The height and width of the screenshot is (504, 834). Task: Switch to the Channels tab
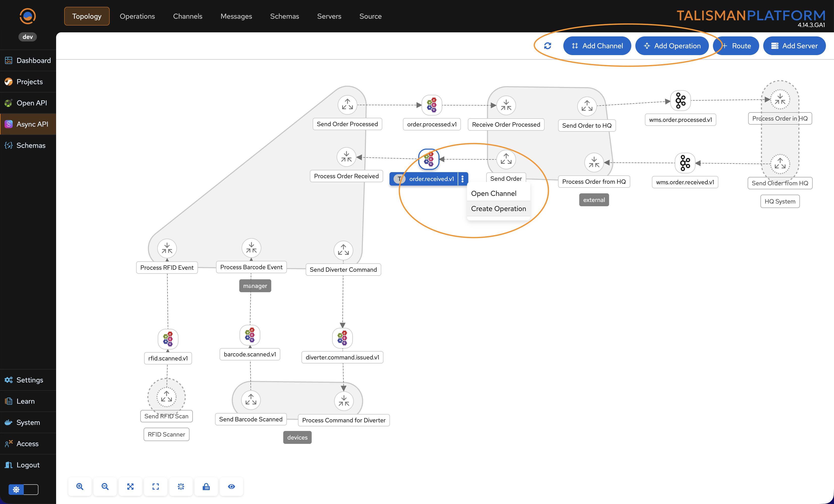(188, 16)
